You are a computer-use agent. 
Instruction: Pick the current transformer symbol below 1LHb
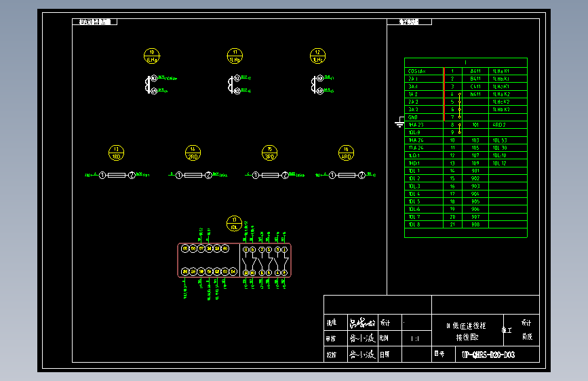(x=235, y=85)
